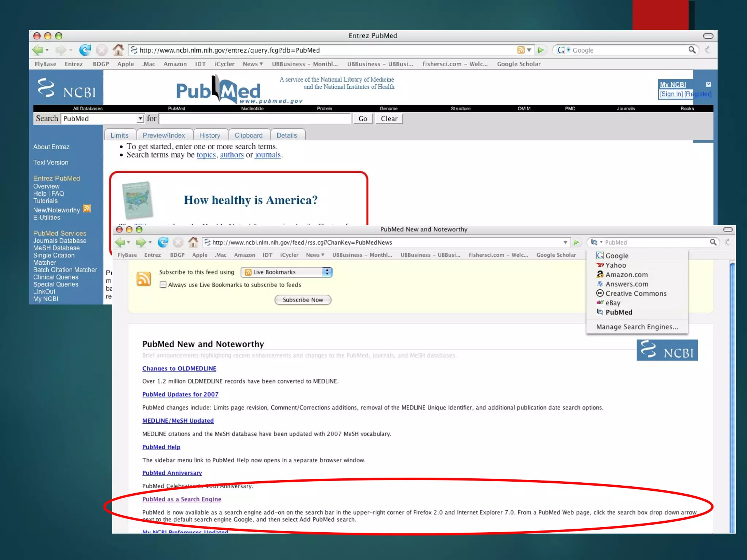Enable Always use Live Bookmarks checkbox

click(x=163, y=285)
